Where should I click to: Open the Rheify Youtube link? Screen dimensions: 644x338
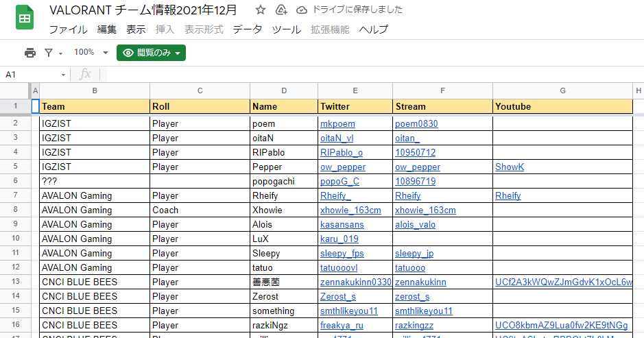click(508, 195)
